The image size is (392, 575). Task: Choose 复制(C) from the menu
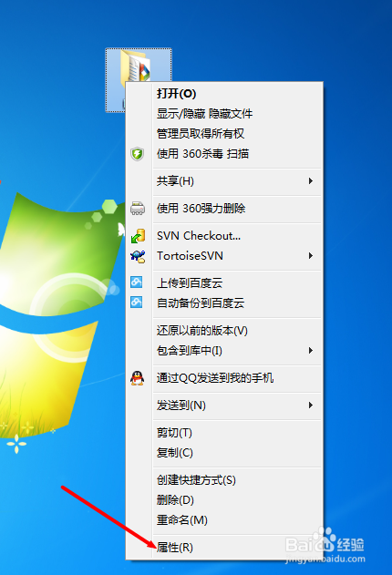click(x=224, y=453)
